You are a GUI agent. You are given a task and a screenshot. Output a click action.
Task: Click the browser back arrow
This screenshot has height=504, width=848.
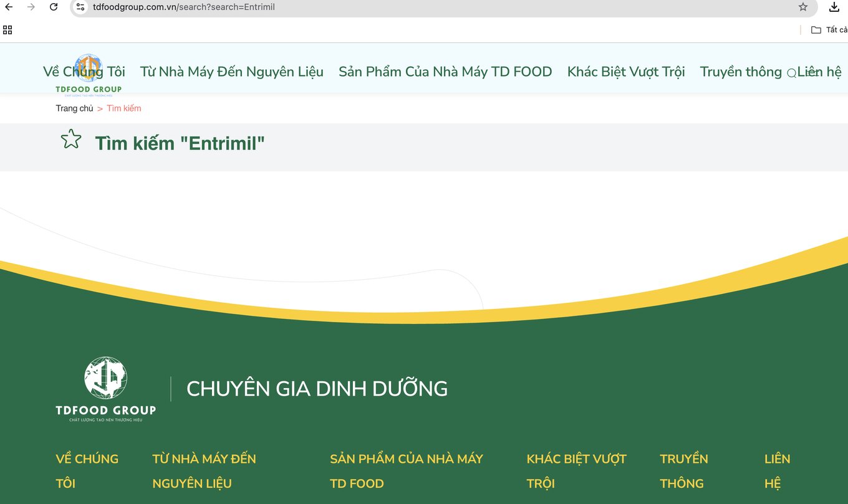(9, 7)
